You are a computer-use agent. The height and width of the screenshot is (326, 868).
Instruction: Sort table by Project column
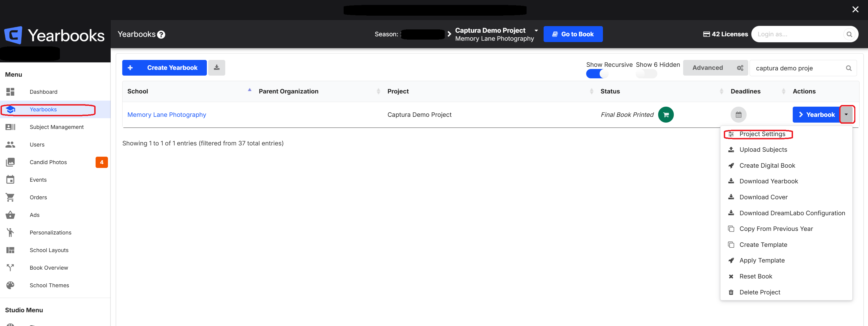click(x=489, y=91)
